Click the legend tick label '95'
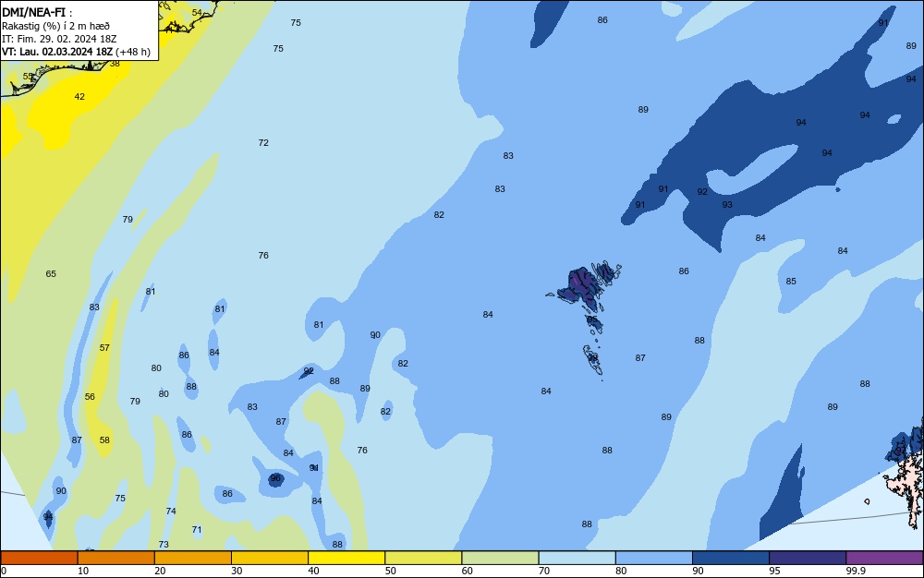This screenshot has width=924, height=578. coord(774,571)
